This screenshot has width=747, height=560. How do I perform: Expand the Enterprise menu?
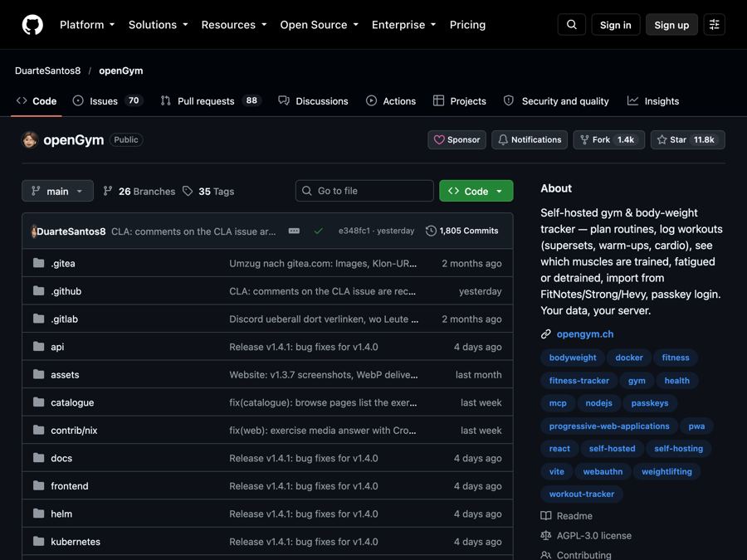[x=404, y=25]
